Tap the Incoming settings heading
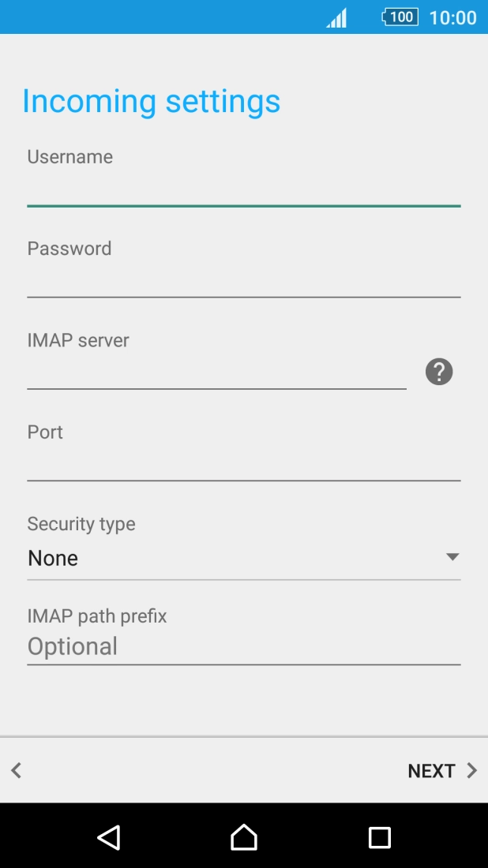This screenshot has width=488, height=868. 151,101
